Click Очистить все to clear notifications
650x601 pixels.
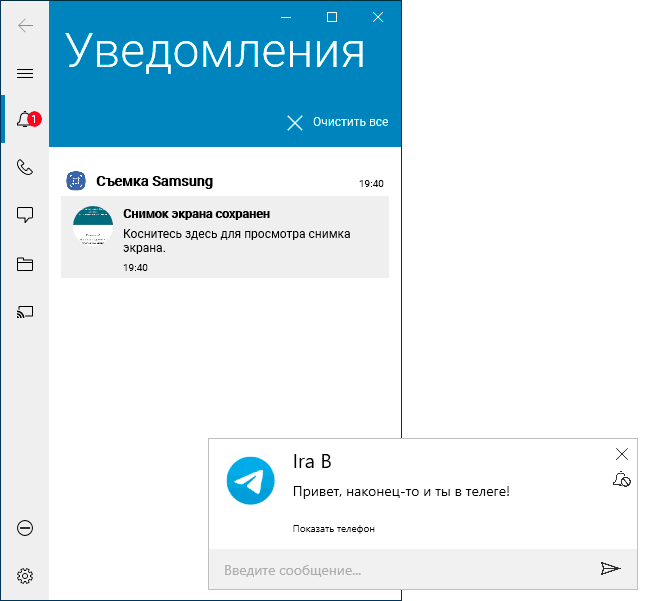pyautogui.click(x=338, y=122)
